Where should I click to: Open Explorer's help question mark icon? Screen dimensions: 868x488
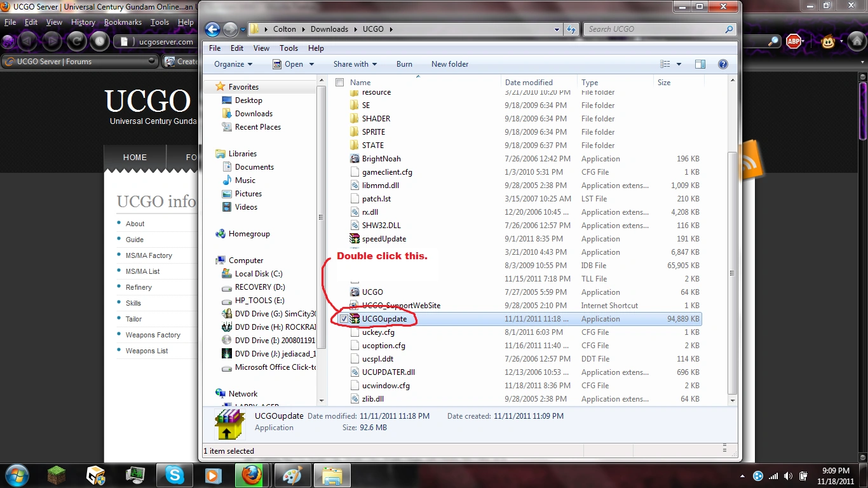pos(722,64)
